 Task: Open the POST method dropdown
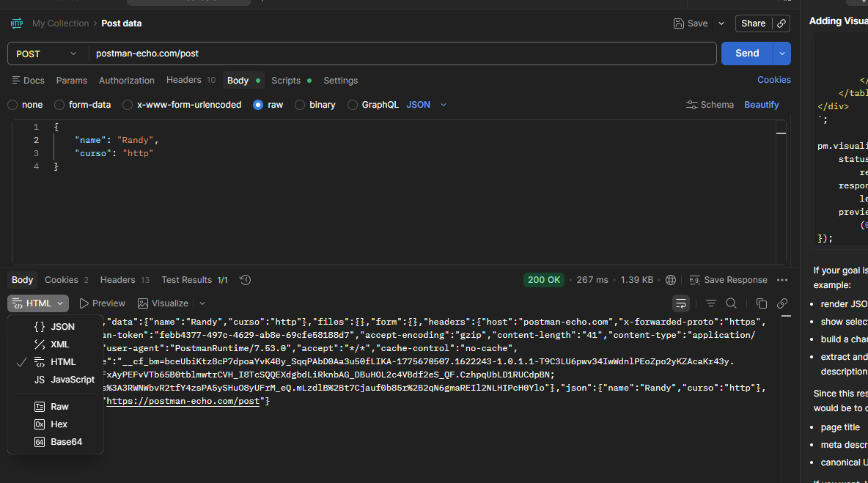coord(47,54)
